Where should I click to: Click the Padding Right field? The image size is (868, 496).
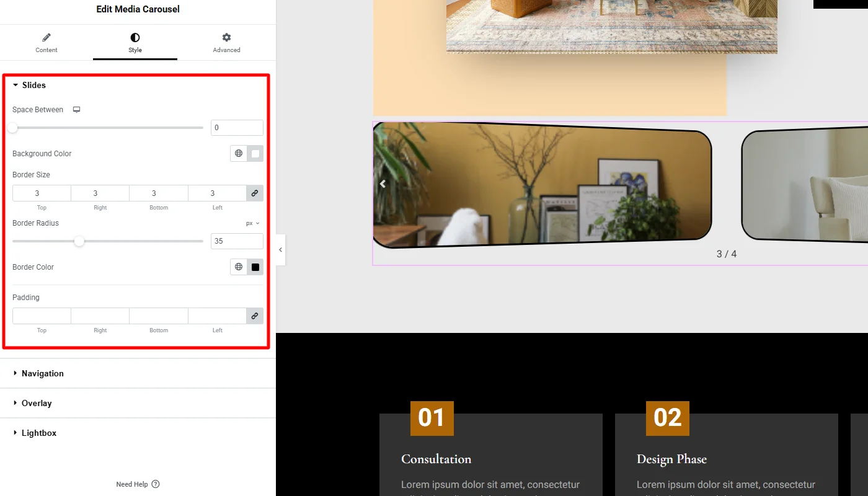(x=100, y=316)
